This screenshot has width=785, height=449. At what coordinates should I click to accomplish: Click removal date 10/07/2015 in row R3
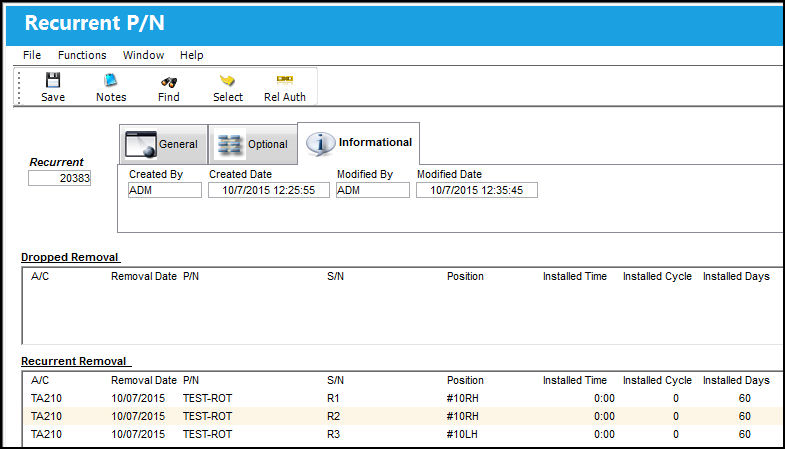point(138,434)
